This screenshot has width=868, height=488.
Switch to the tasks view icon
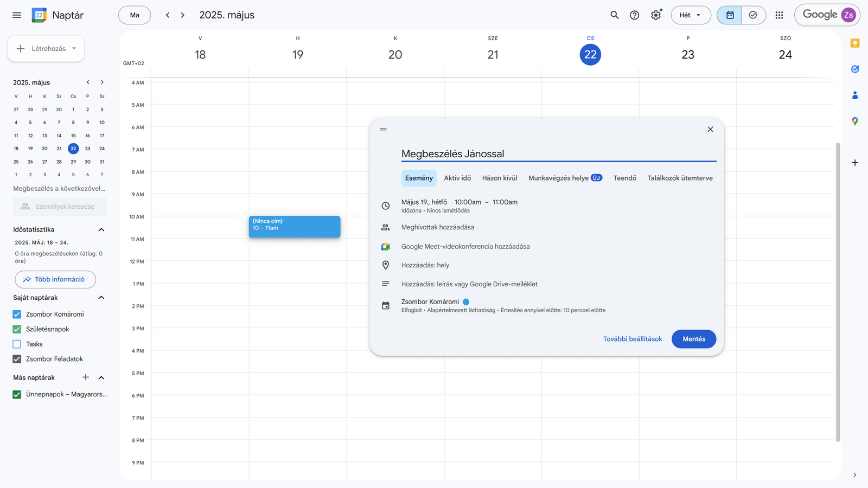[x=753, y=15]
